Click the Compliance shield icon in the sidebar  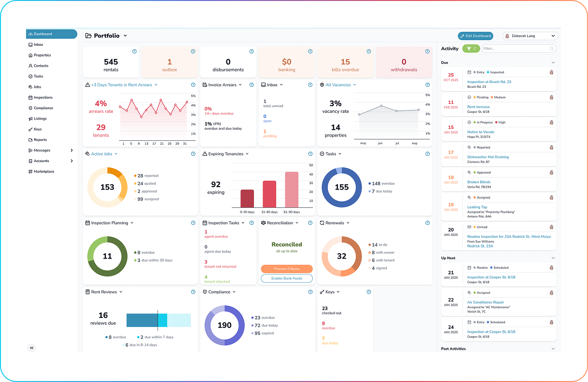30,108
